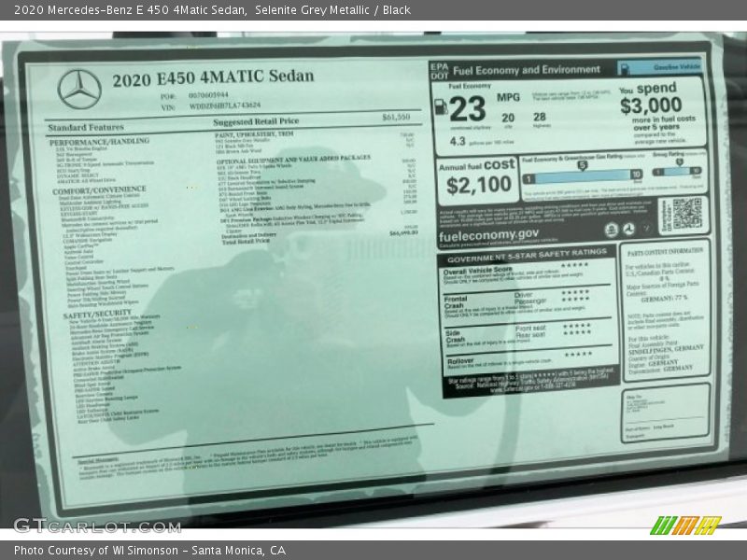The height and width of the screenshot is (560, 747).
Task: Click the '2020 E450 4MATIC Sedan' heading
Action: pos(213,78)
